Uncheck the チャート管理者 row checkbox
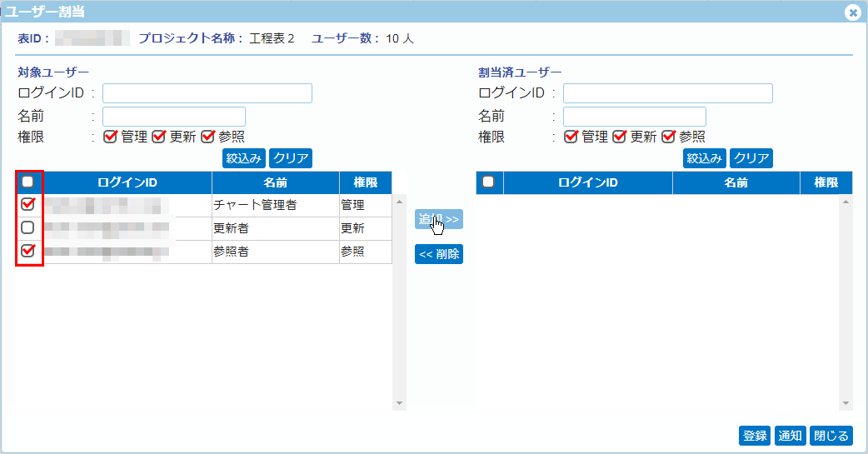 point(27,204)
